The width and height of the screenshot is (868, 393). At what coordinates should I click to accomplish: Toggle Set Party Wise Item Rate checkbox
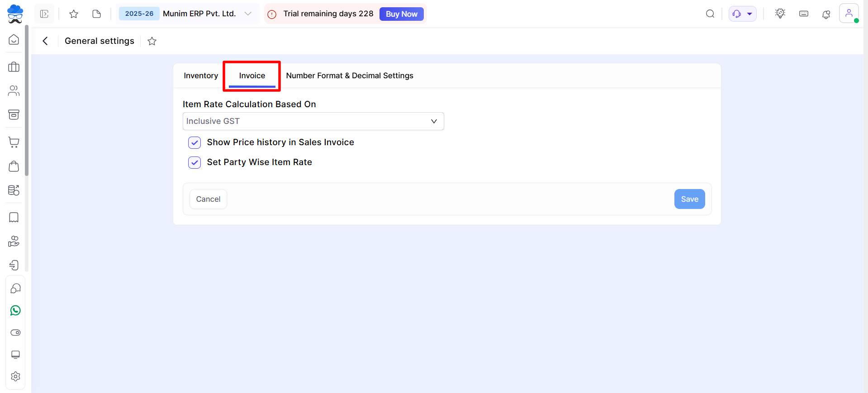click(x=194, y=162)
